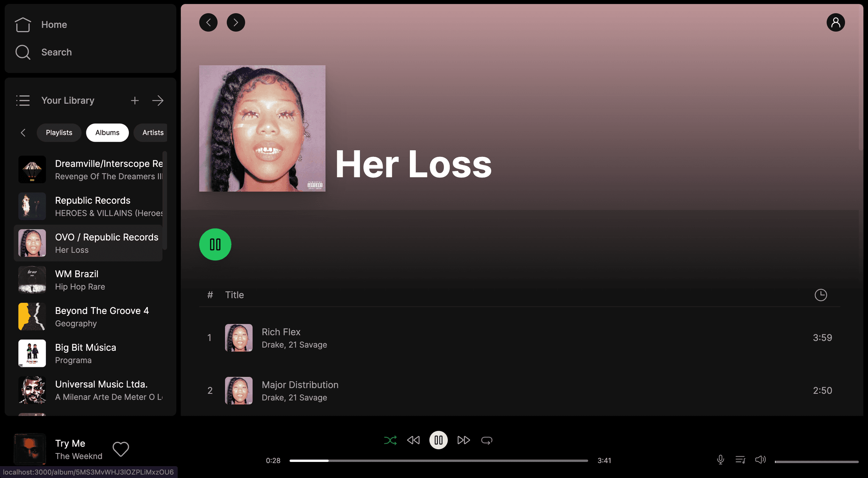Click the user profile account icon
868x478 pixels.
pos(835,22)
